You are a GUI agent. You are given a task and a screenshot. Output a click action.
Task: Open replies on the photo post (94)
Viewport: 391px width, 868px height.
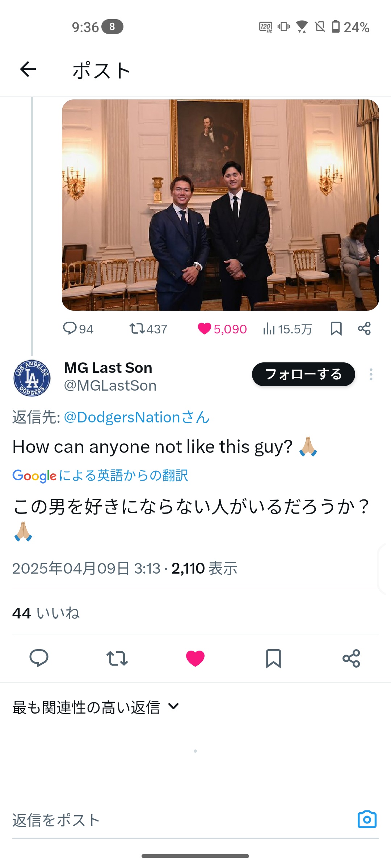tap(78, 329)
